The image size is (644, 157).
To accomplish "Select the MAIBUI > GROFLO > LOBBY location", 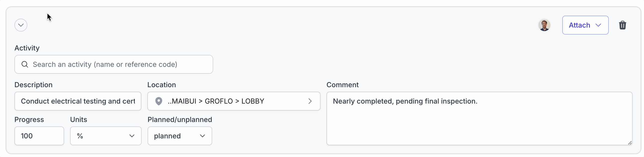I will pyautogui.click(x=234, y=101).
